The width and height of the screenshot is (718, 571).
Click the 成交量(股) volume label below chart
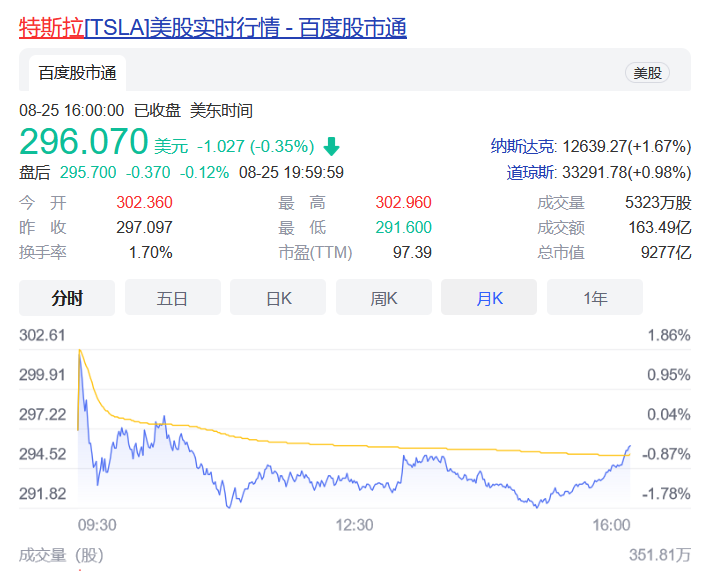coord(58,554)
